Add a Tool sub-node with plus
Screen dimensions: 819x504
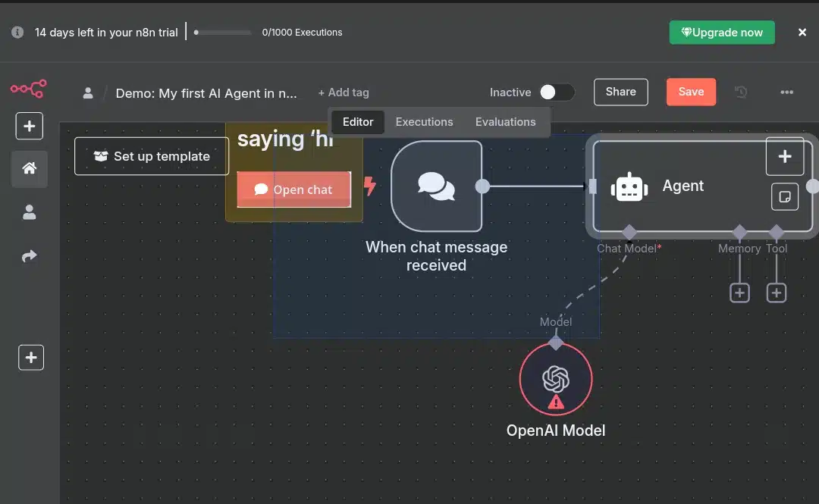click(777, 293)
